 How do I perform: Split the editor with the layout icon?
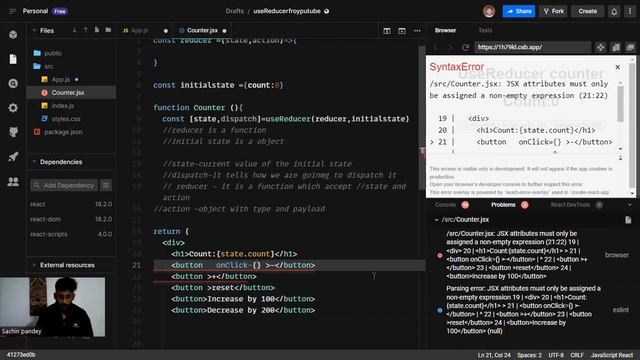pos(387,31)
